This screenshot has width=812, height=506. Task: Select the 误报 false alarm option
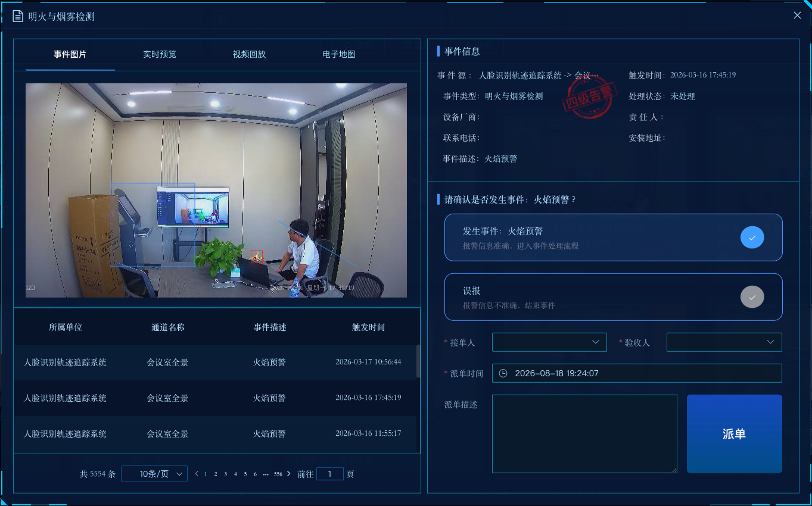click(x=614, y=297)
